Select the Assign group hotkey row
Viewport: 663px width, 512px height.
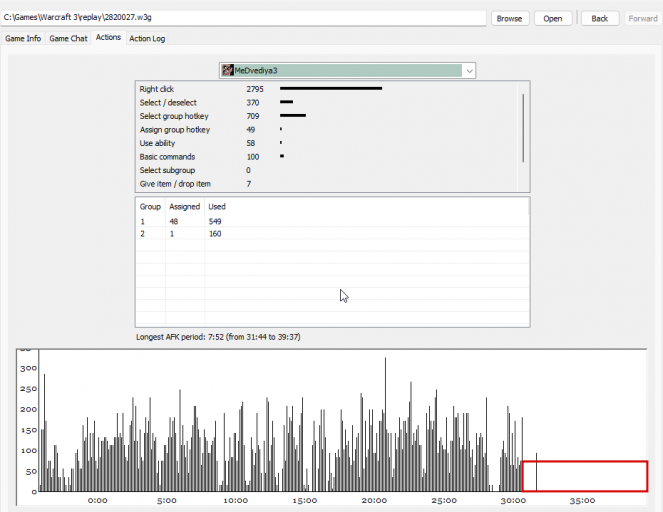(x=328, y=129)
